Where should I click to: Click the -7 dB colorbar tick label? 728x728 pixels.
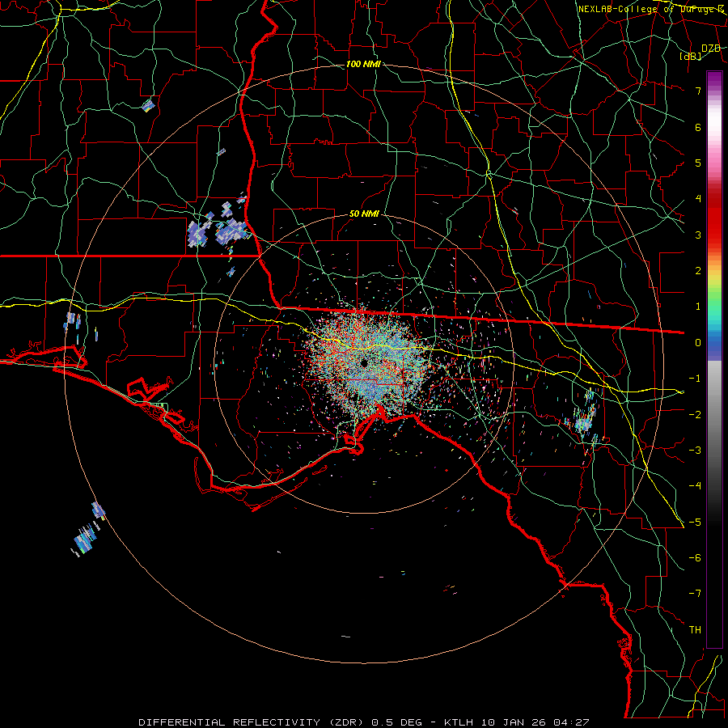[695, 594]
